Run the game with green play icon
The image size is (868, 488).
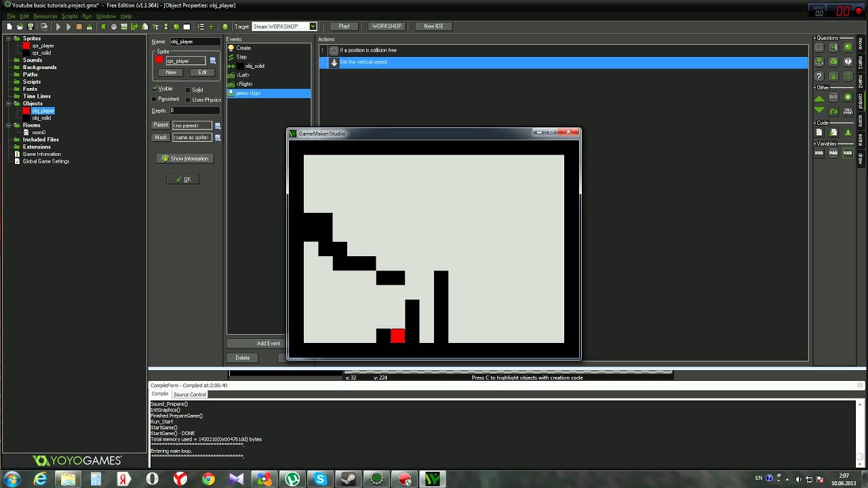(x=58, y=26)
